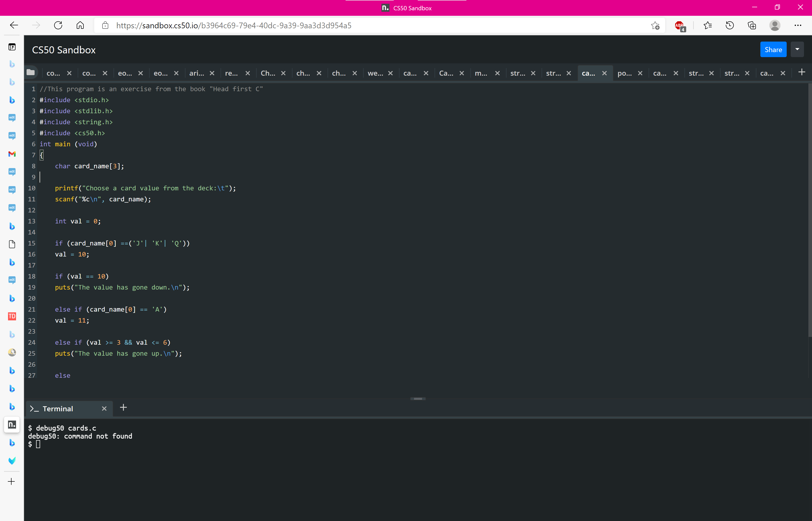The width and height of the screenshot is (812, 521).
Task: Switch to the blank document vertical tab
Action: click(x=12, y=244)
